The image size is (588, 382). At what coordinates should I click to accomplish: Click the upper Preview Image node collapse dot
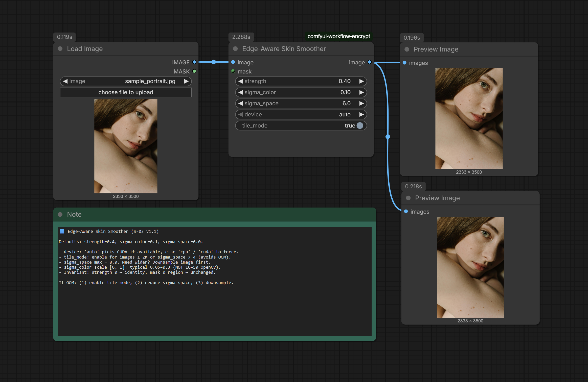pyautogui.click(x=407, y=49)
